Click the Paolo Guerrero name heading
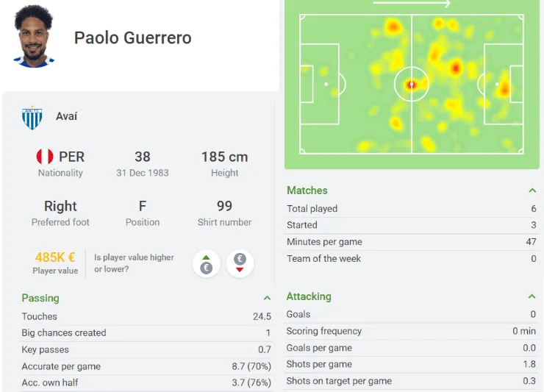The image size is (544, 392). pyautogui.click(x=132, y=38)
